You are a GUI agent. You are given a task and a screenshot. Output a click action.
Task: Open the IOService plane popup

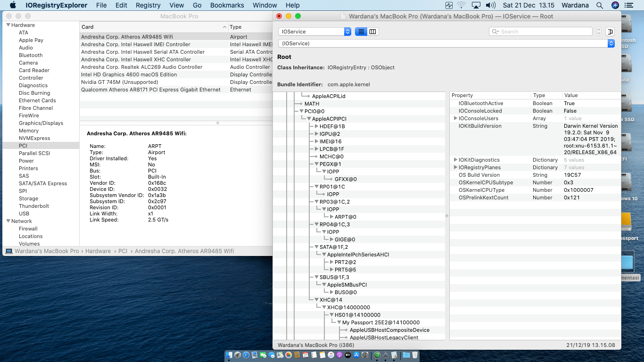pyautogui.click(x=314, y=32)
